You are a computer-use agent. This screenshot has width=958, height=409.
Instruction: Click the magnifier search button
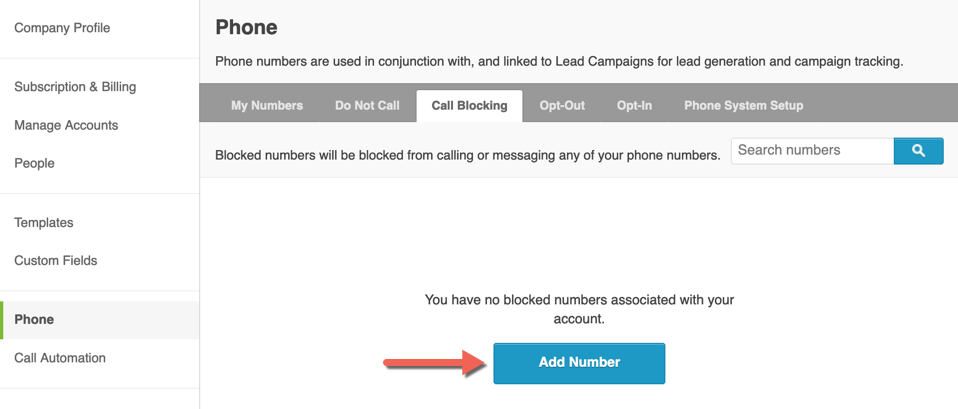point(918,151)
